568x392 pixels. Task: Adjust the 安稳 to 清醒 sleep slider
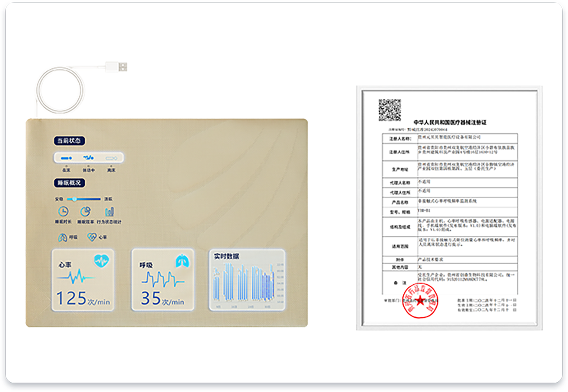84,199
